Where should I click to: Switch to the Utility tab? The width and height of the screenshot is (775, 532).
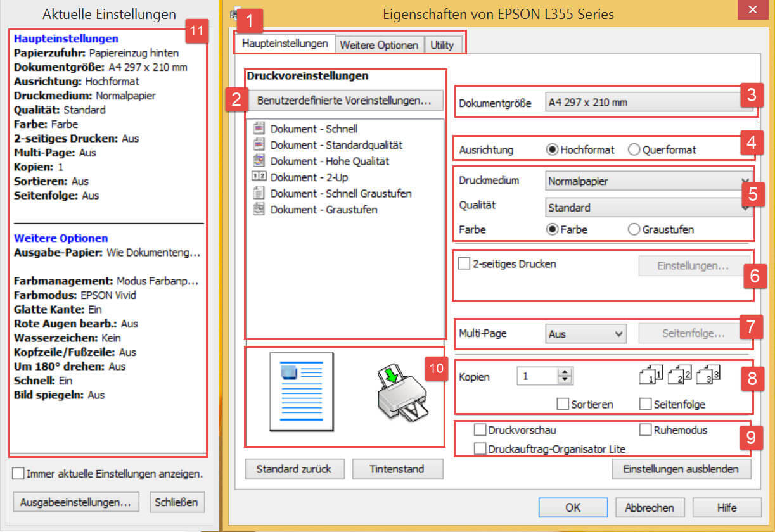click(442, 45)
